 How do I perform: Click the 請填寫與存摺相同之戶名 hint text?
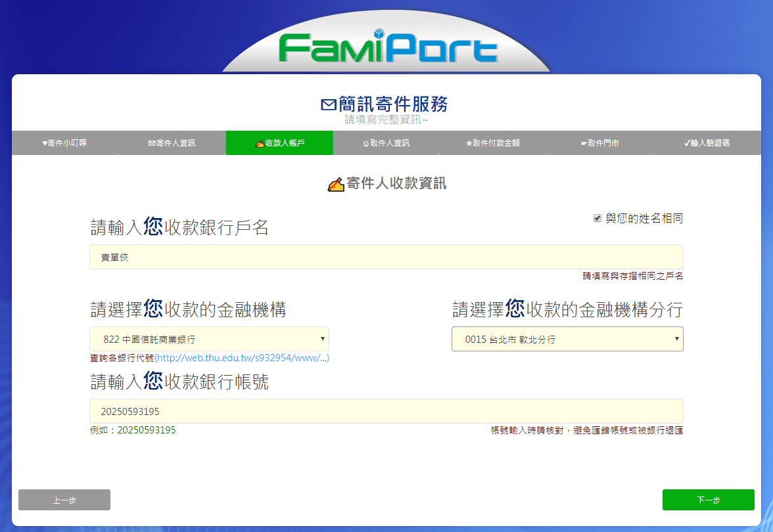coord(633,276)
